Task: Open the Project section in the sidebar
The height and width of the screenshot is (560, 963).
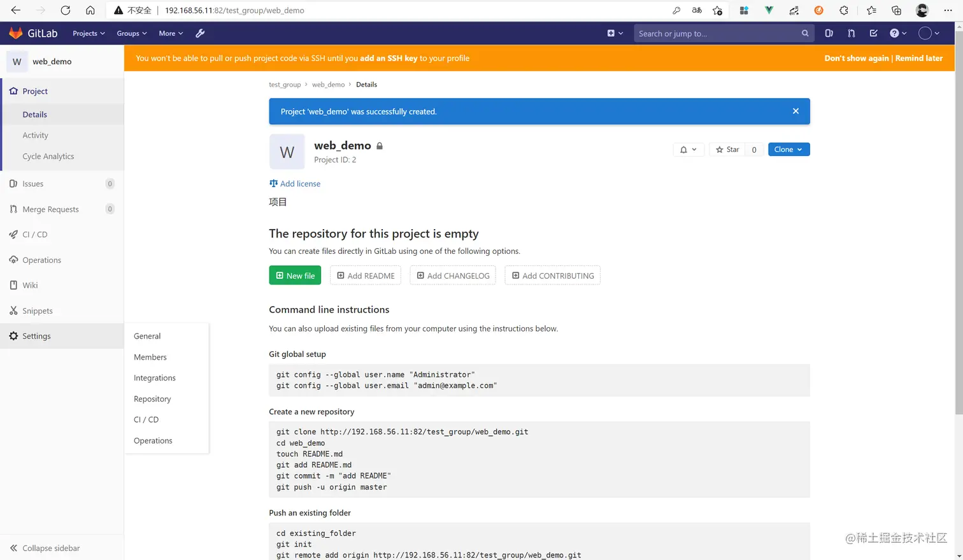Action: pos(63,91)
